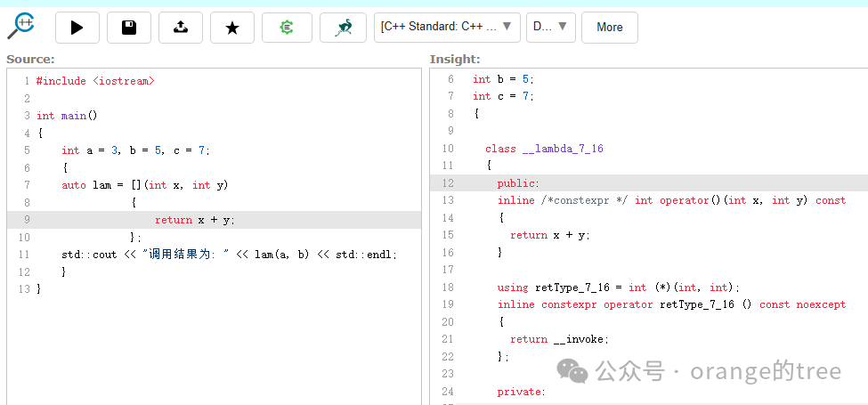Viewport: 868px width, 405px height.
Task: Click '#include <iostream>' on source line 1
Action: point(95,81)
